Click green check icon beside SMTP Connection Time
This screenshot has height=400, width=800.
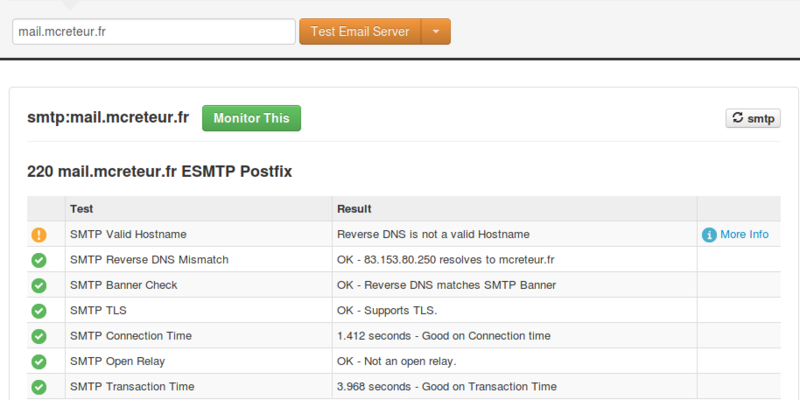(39, 336)
